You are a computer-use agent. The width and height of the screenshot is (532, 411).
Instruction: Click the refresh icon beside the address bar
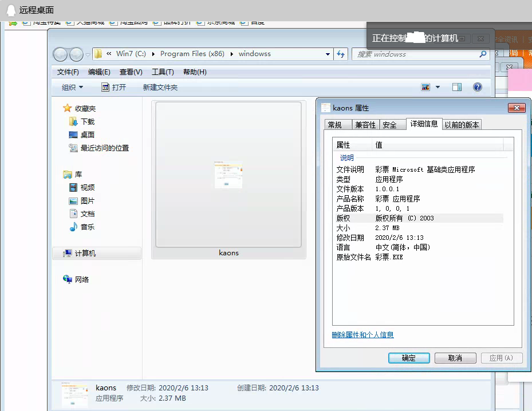point(341,54)
